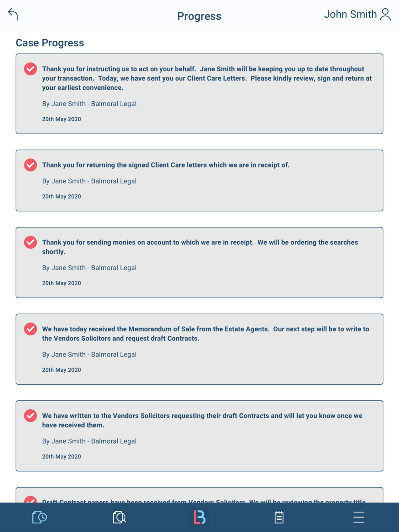The height and width of the screenshot is (532, 399).
Task: Toggle checkmark for Vendors Solicitors request update
Action: (30, 416)
